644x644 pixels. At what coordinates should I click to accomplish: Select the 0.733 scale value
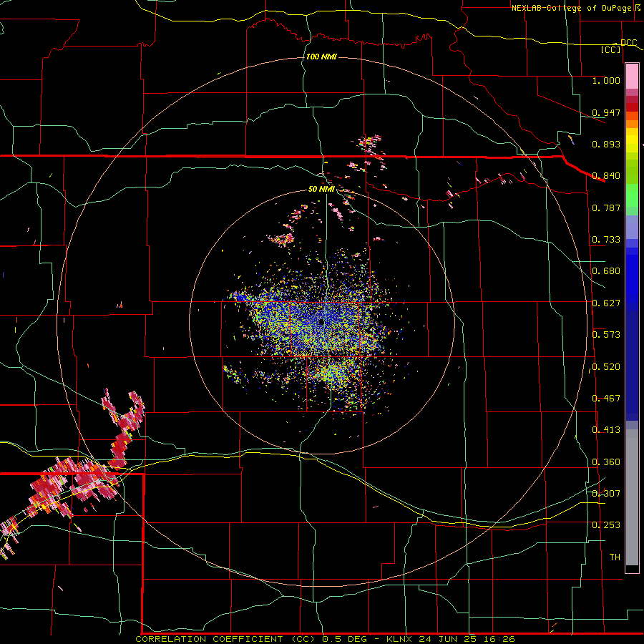pos(606,240)
